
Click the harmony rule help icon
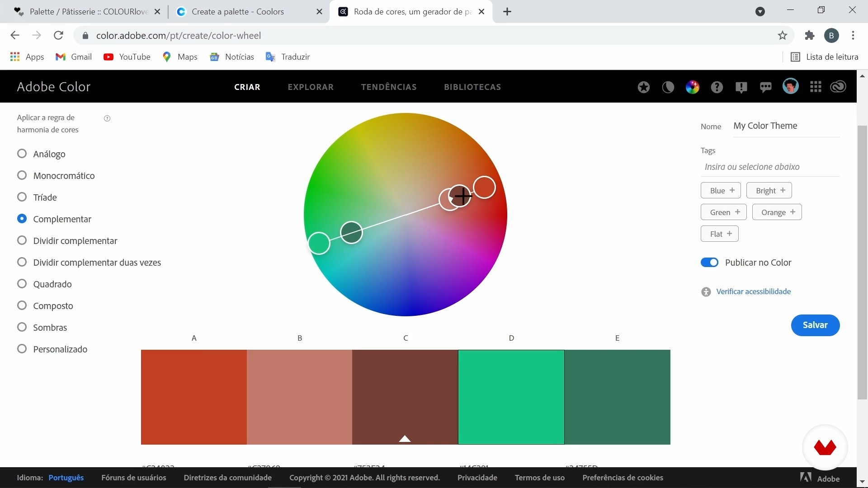coord(107,118)
